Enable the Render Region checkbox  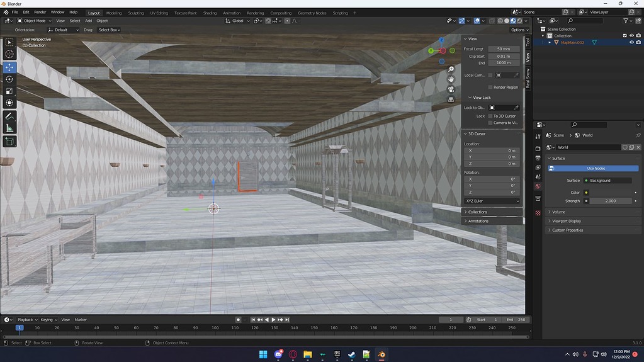pyautogui.click(x=490, y=88)
